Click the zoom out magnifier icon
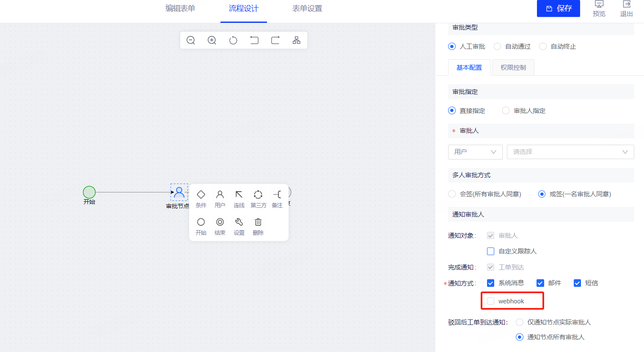644x352 pixels. tap(191, 40)
